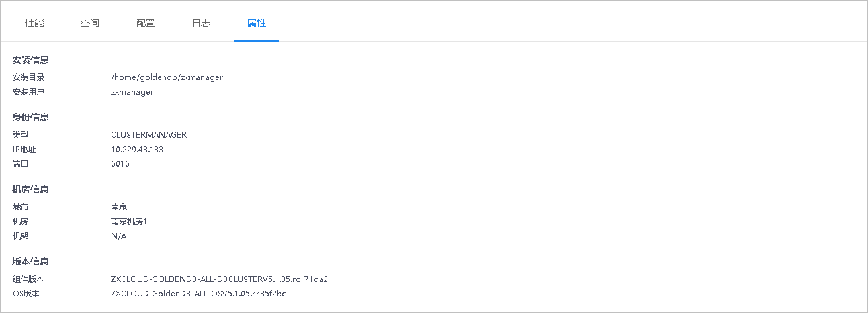The width and height of the screenshot is (868, 313).
Task: Click the 身份信息 section heading
Action: tap(30, 117)
